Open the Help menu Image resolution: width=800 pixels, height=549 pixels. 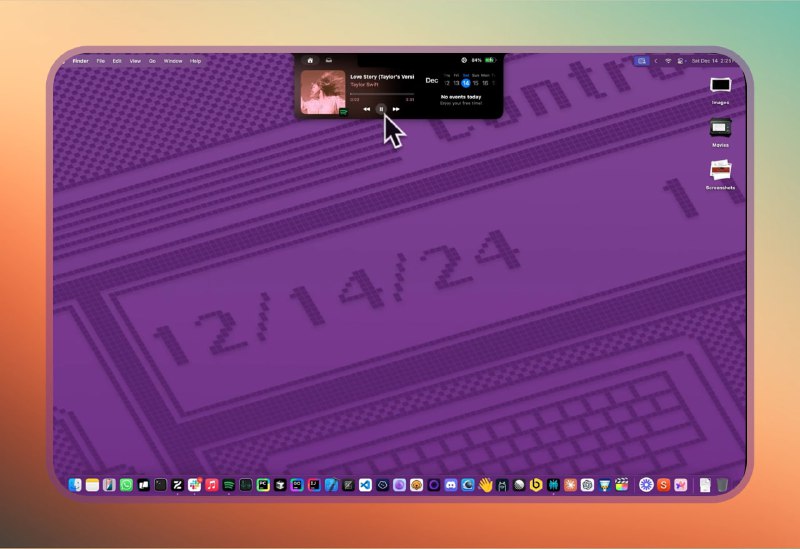(x=195, y=61)
